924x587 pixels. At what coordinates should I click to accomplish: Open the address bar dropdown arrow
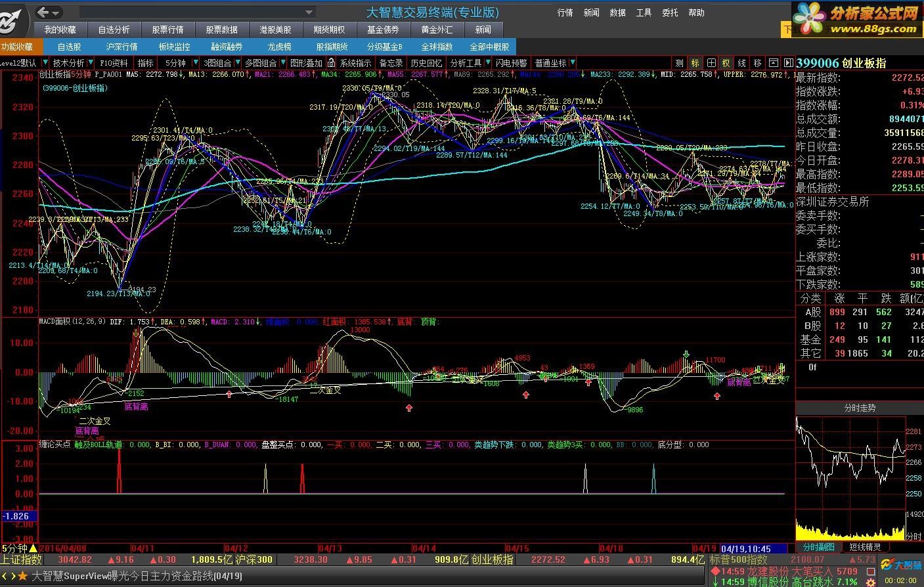tap(309, 12)
